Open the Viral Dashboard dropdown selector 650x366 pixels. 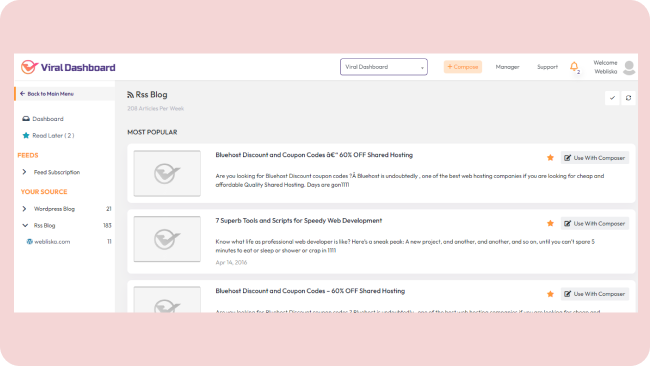pyautogui.click(x=383, y=67)
